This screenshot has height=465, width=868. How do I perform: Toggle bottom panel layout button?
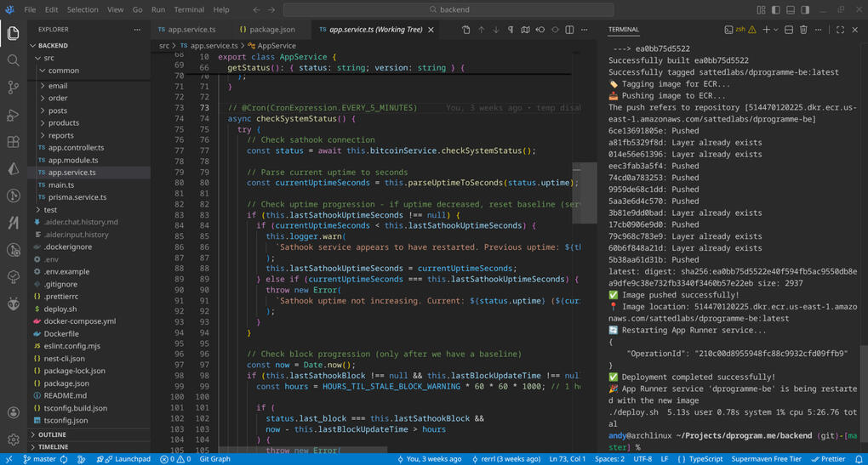point(790,10)
